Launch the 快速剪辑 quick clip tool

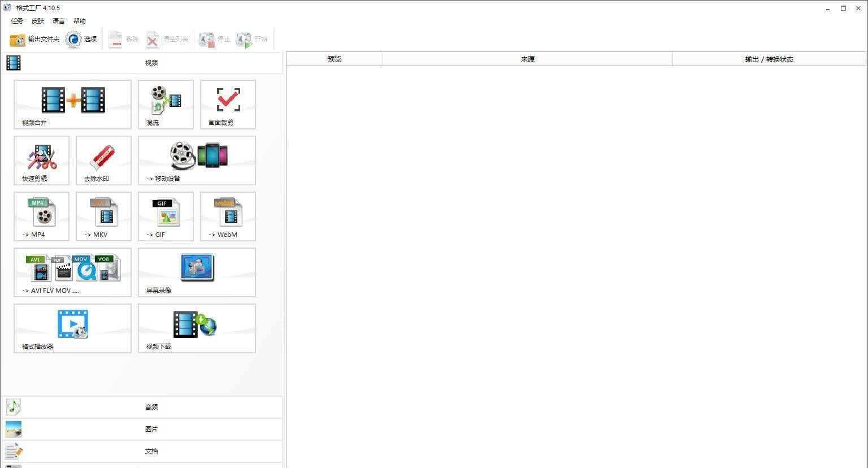(x=41, y=160)
